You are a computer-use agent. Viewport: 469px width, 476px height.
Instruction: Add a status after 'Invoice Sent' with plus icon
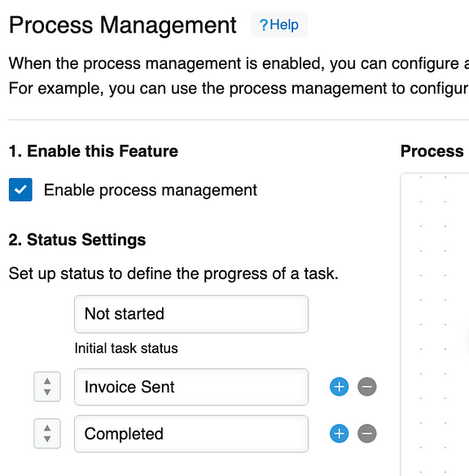coord(339,386)
